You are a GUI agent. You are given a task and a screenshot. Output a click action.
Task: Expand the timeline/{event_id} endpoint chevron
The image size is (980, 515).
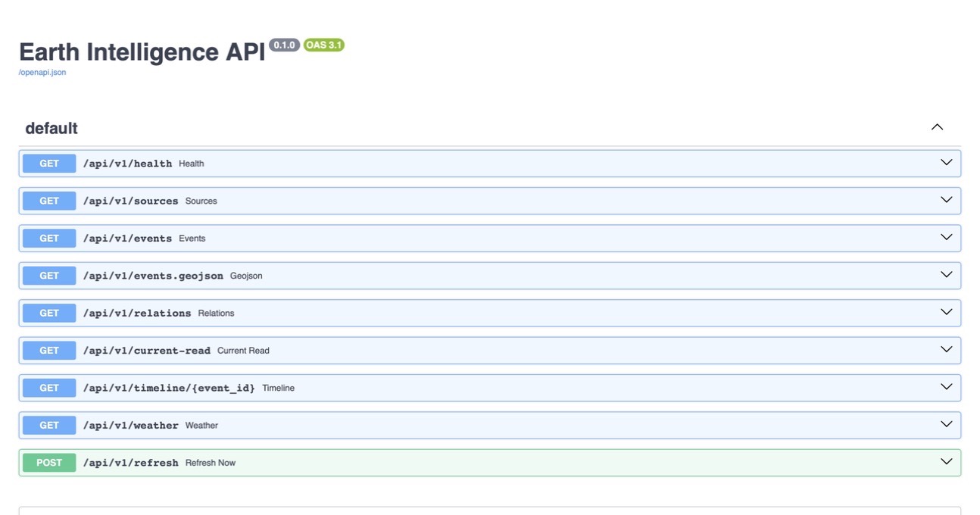(x=946, y=387)
